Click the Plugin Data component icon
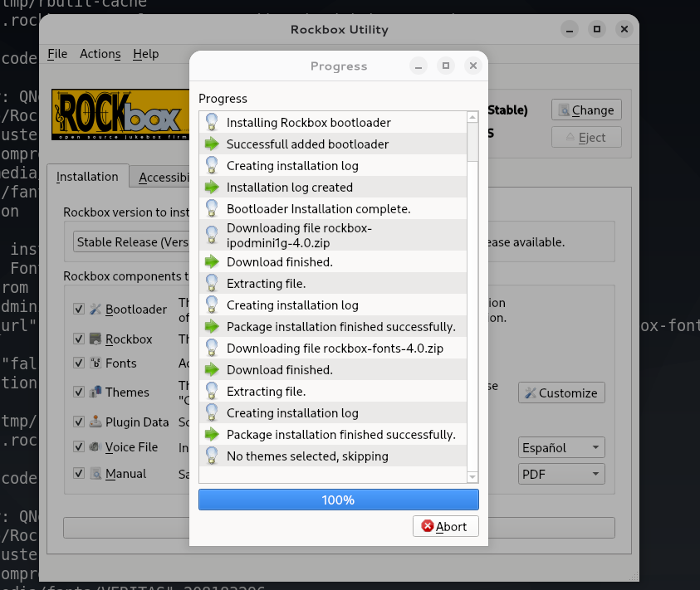This screenshot has width=700, height=590. coord(95,422)
